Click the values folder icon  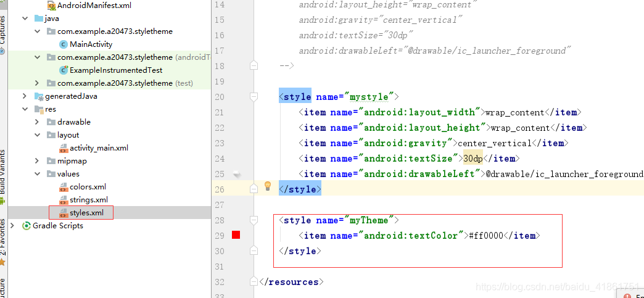(x=51, y=174)
